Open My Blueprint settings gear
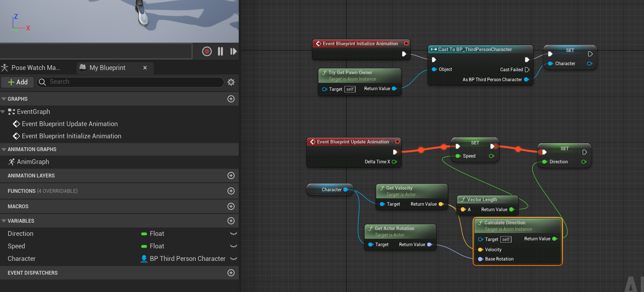Viewport: 644px width, 292px height. (231, 82)
